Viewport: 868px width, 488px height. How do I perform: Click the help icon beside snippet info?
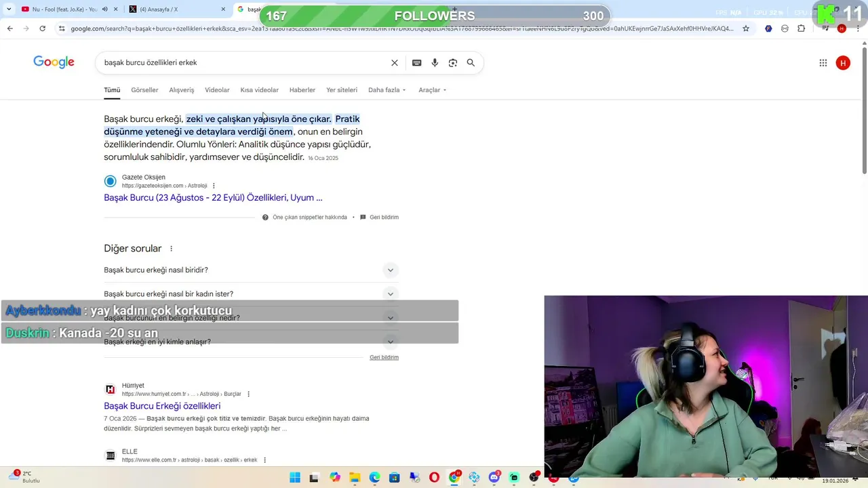[x=265, y=218]
